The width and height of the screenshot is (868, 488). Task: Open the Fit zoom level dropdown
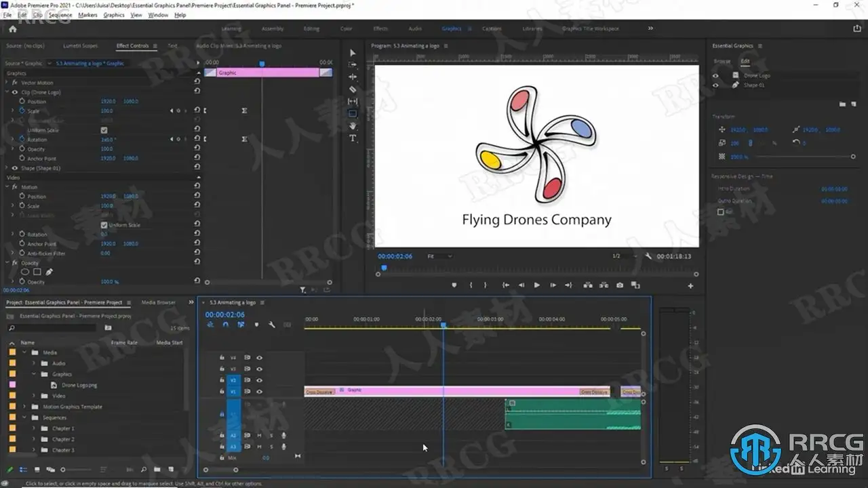[439, 256]
